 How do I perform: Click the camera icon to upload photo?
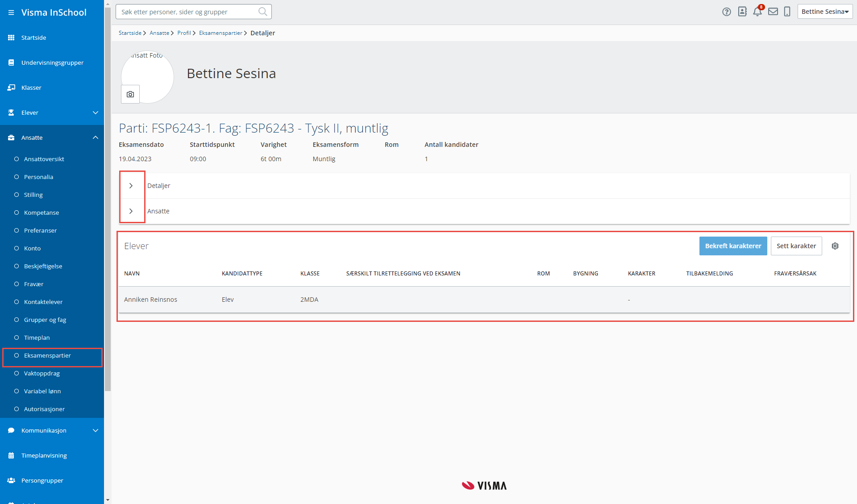pos(130,94)
